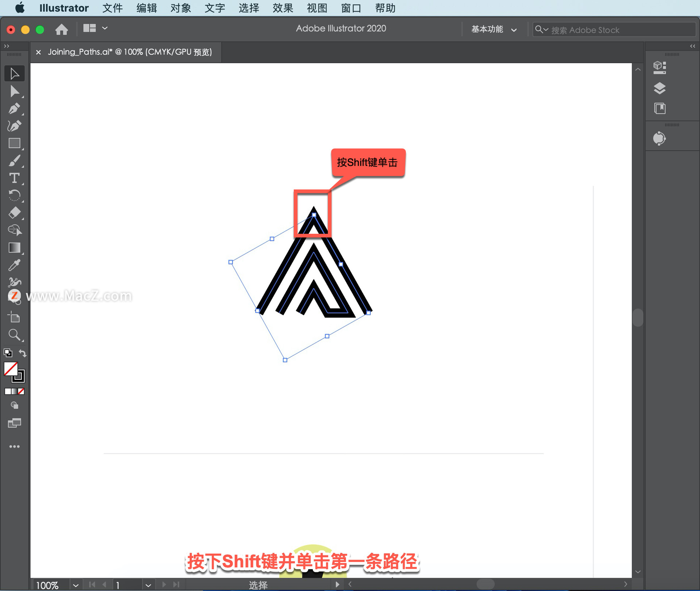
Task: Expand the left toolbar width
Action: (x=7, y=46)
